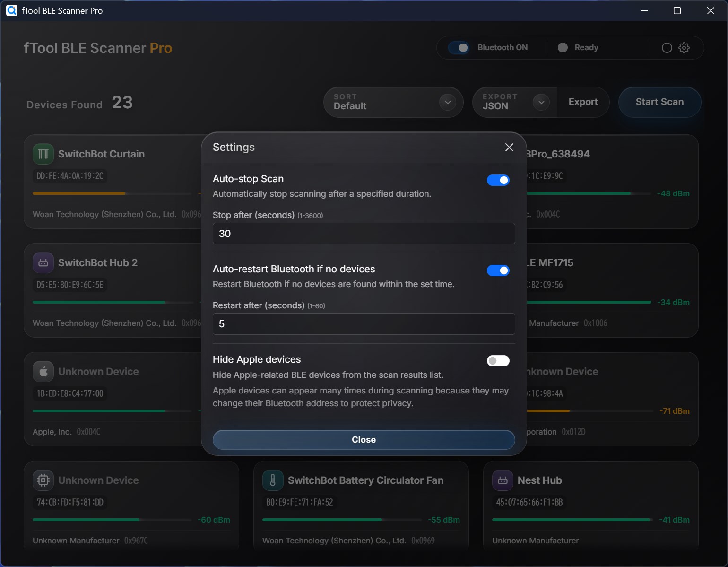Screen dimensions: 728x567
Task: Click Start Scan
Action: 659,102
